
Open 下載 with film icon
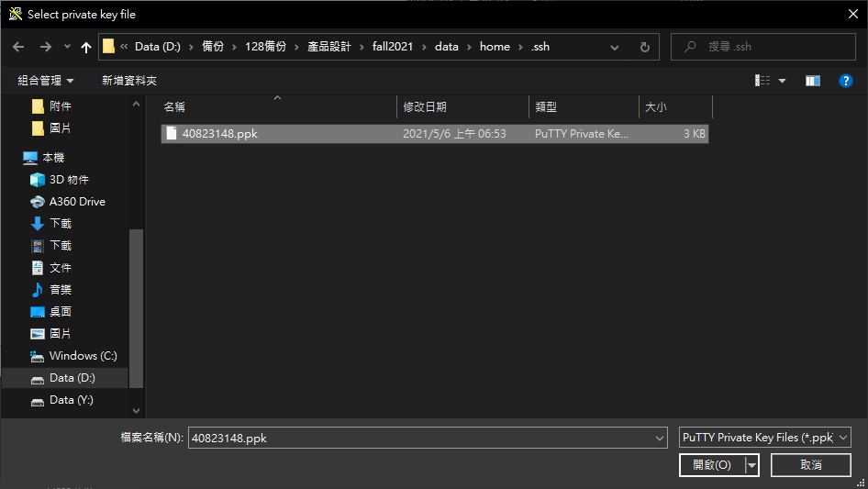(x=61, y=245)
